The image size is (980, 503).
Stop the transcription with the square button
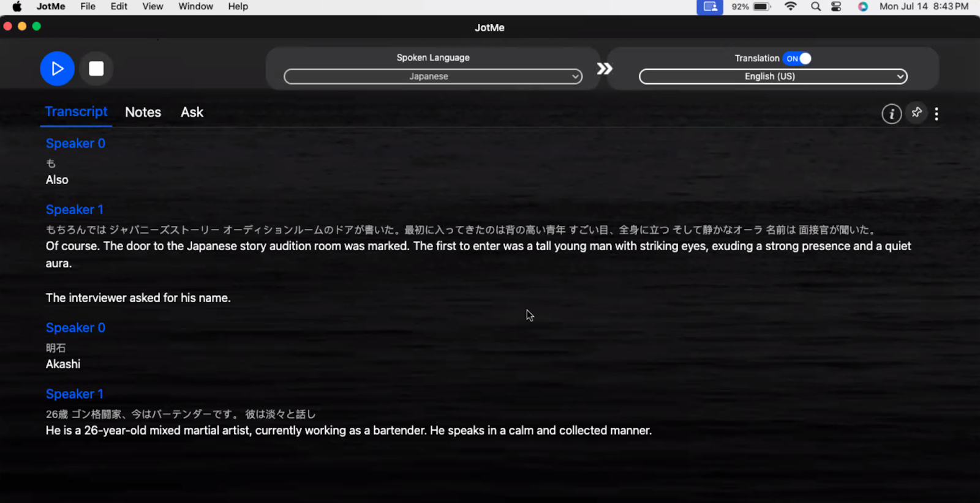coord(96,69)
